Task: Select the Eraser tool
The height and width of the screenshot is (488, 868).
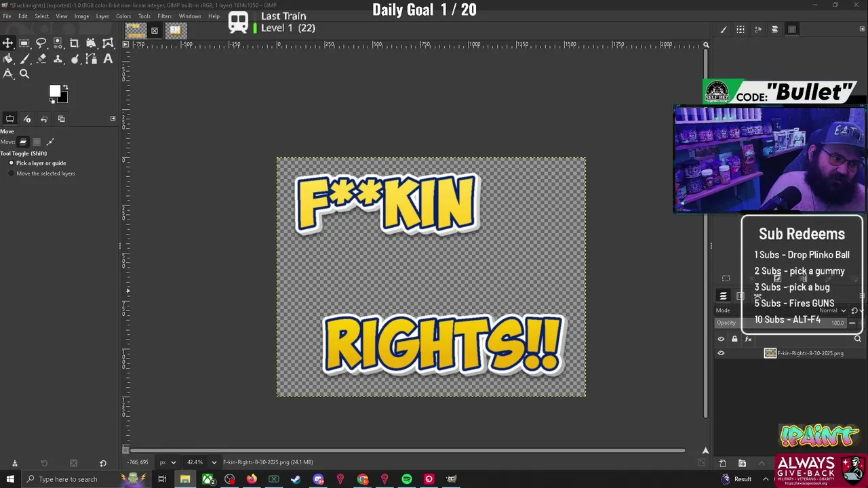Action: [41, 59]
